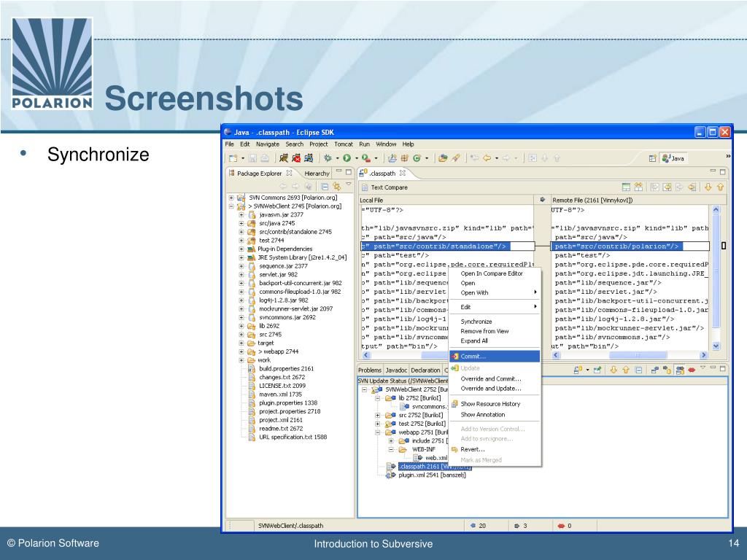Viewport: 747px width, 560px height.
Task: Open the Debug dropdown arrow in toolbar
Action: (x=337, y=158)
